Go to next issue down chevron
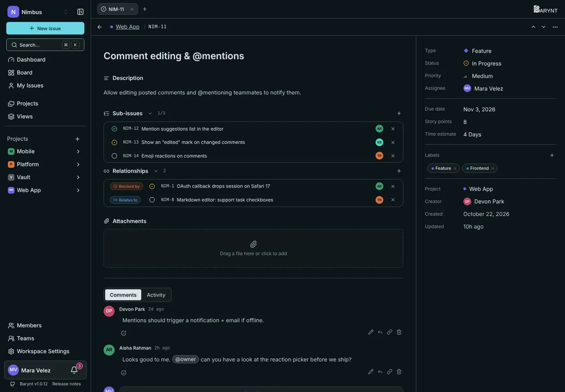The height and width of the screenshot is (392, 565). pos(543,27)
